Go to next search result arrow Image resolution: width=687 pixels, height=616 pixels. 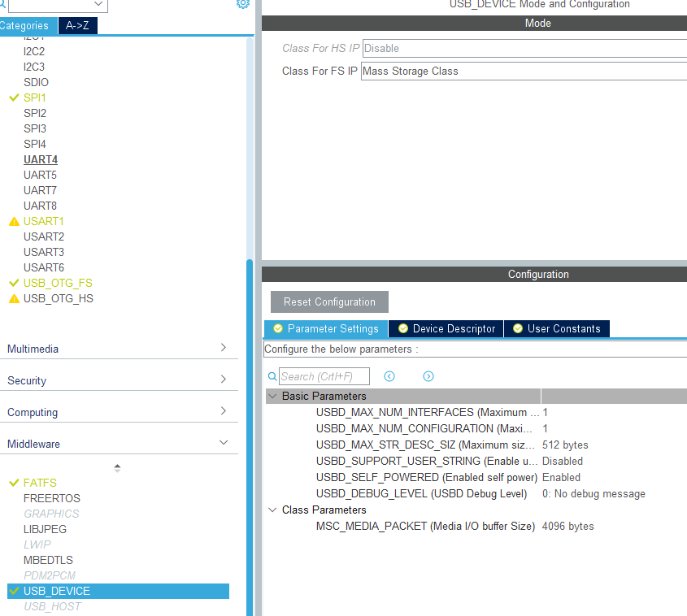[x=428, y=376]
